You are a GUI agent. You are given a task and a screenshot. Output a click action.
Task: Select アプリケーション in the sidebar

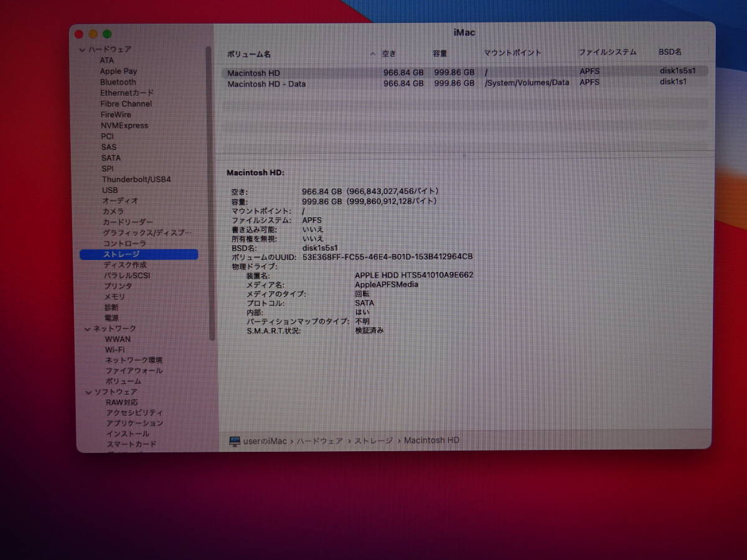pos(134,423)
